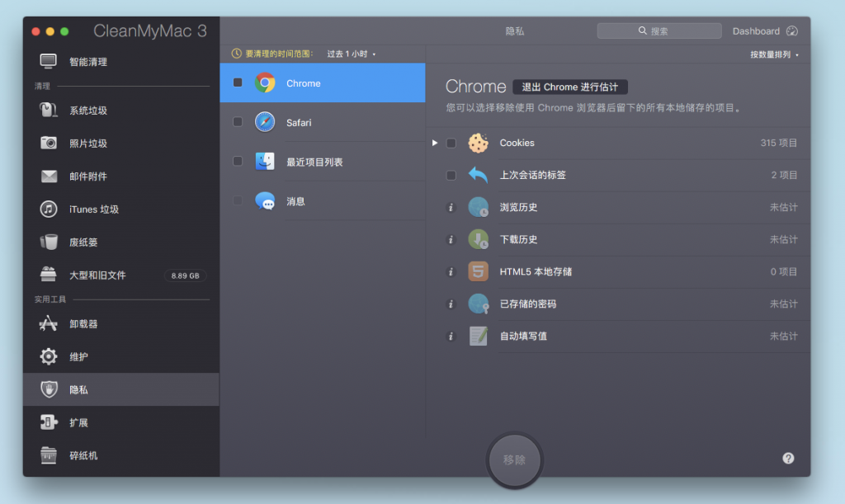Viewport: 845px width, 504px height.
Task: Click the Chrome browser icon in app list
Action: coord(265,83)
